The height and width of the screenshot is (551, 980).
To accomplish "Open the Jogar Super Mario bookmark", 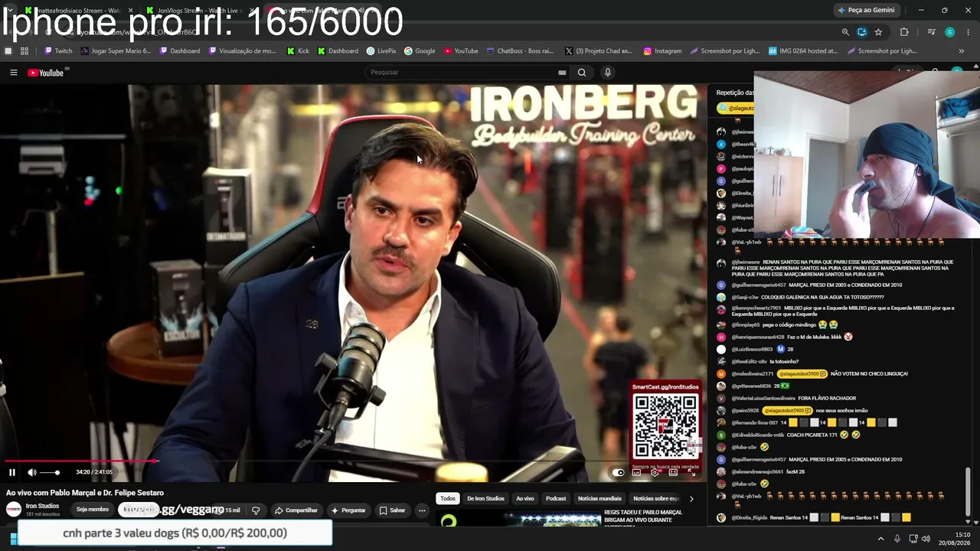I will coord(115,51).
